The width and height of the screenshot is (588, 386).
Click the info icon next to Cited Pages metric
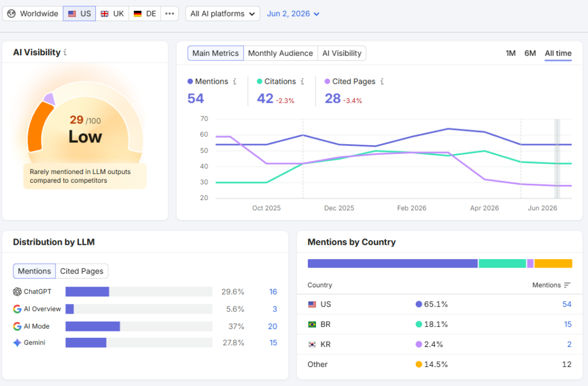click(x=382, y=82)
